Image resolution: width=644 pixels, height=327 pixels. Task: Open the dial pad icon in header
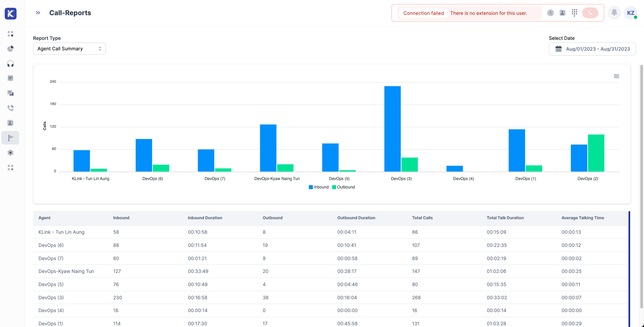tap(574, 13)
